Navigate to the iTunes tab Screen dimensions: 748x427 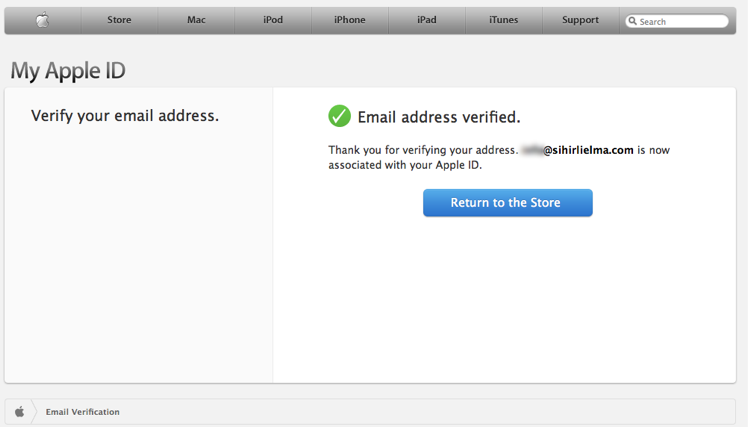[503, 20]
